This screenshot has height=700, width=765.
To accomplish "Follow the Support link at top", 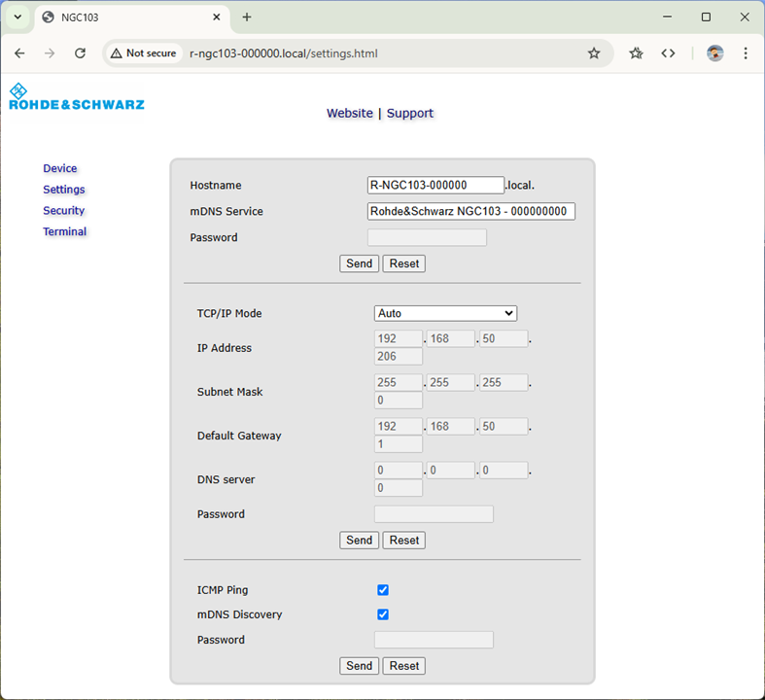I will [x=410, y=114].
